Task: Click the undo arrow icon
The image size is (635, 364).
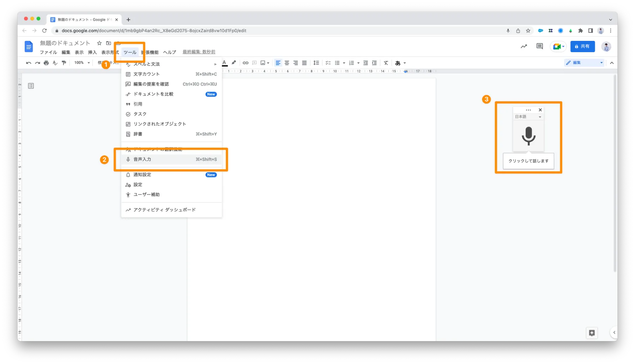Action: point(29,63)
